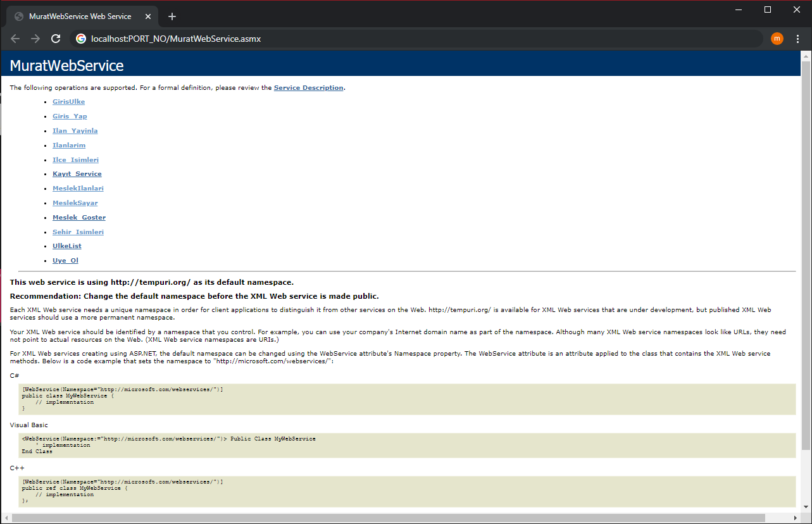
Task: Open the Chrome profile avatar
Action: (777, 39)
